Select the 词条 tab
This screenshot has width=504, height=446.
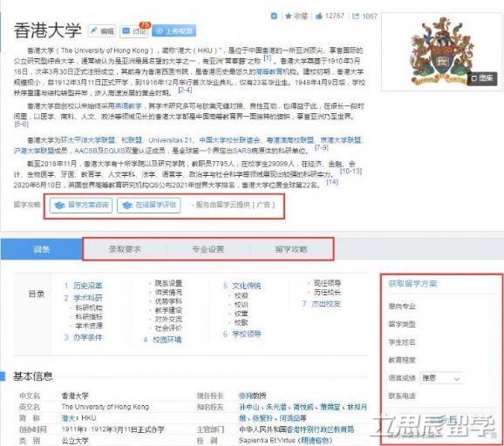point(41,249)
